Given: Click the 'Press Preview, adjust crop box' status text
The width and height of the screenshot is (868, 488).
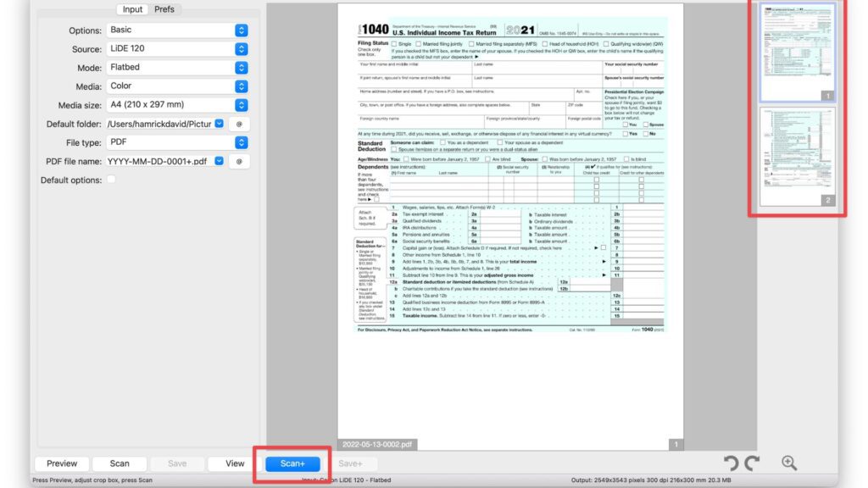Looking at the screenshot, I should point(92,480).
